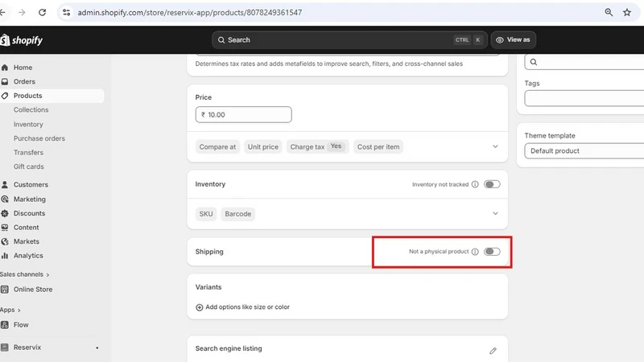Click the site information icon in address bar

pyautogui.click(x=67, y=12)
